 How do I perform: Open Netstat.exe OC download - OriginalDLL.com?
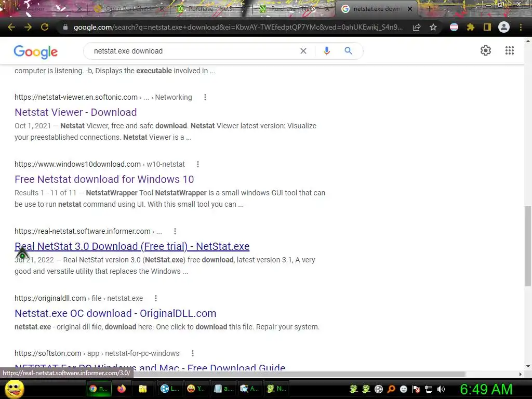pos(115,313)
